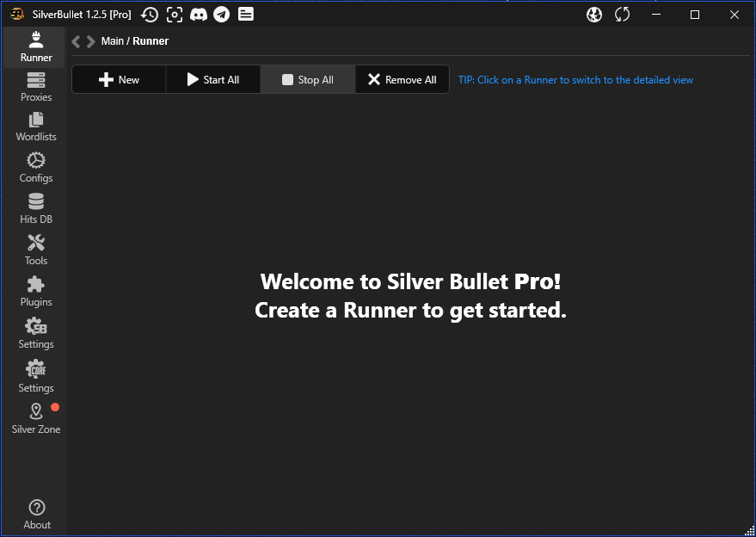This screenshot has height=537, width=756.
Task: Remove All runners
Action: click(x=403, y=80)
